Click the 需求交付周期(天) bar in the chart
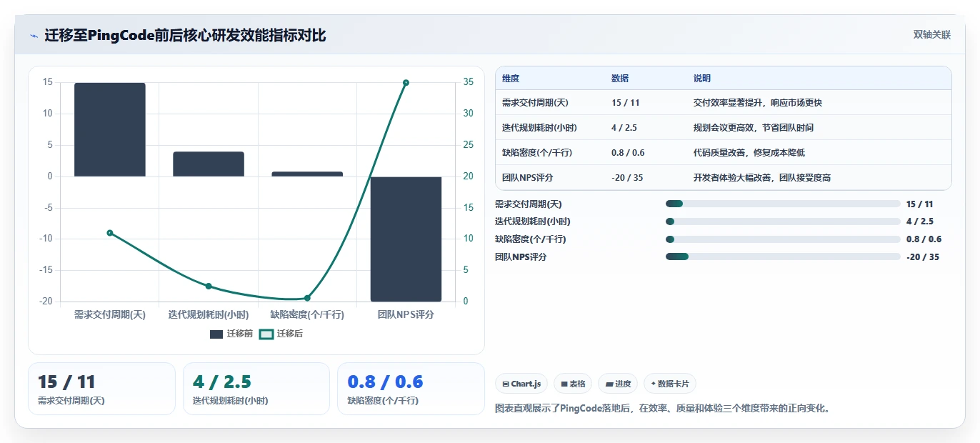This screenshot has width=980, height=443. (x=110, y=129)
